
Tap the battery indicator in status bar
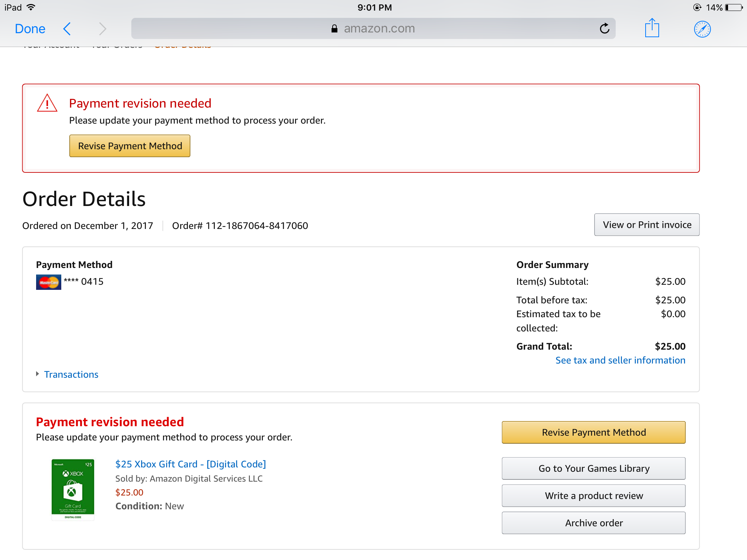tap(734, 8)
